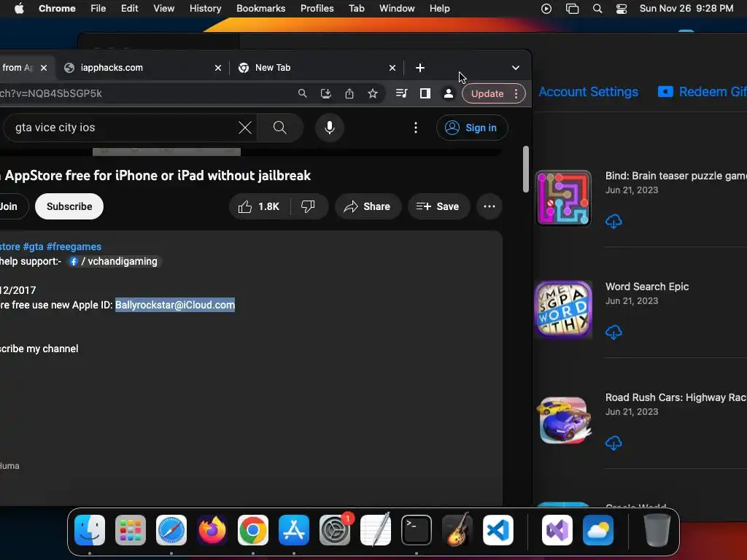Open the Window menu
The width and height of the screenshot is (747, 560).
pyautogui.click(x=397, y=9)
